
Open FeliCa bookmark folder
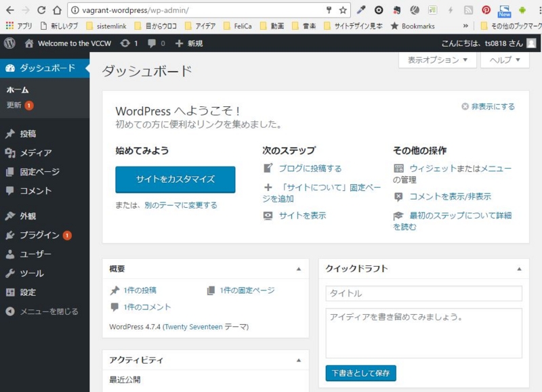pos(238,26)
